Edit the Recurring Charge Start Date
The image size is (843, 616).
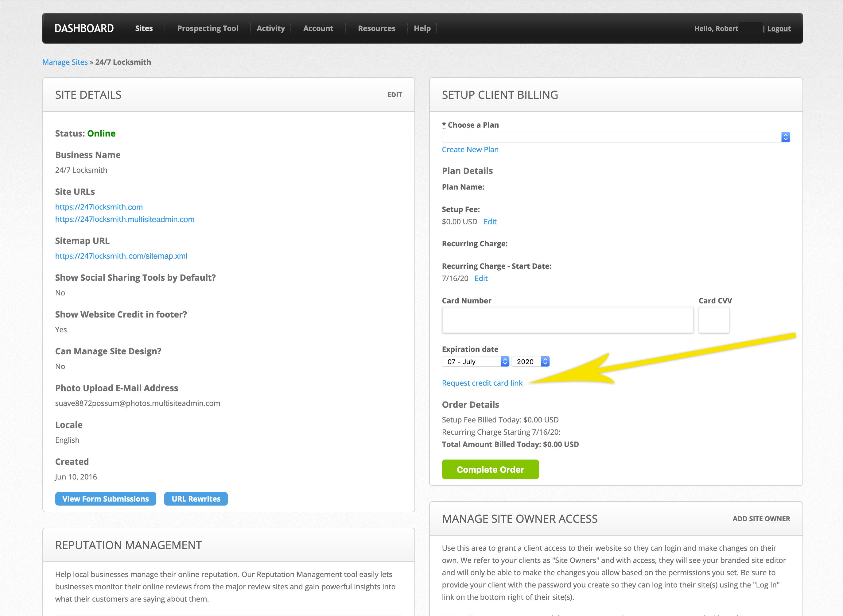tap(481, 278)
